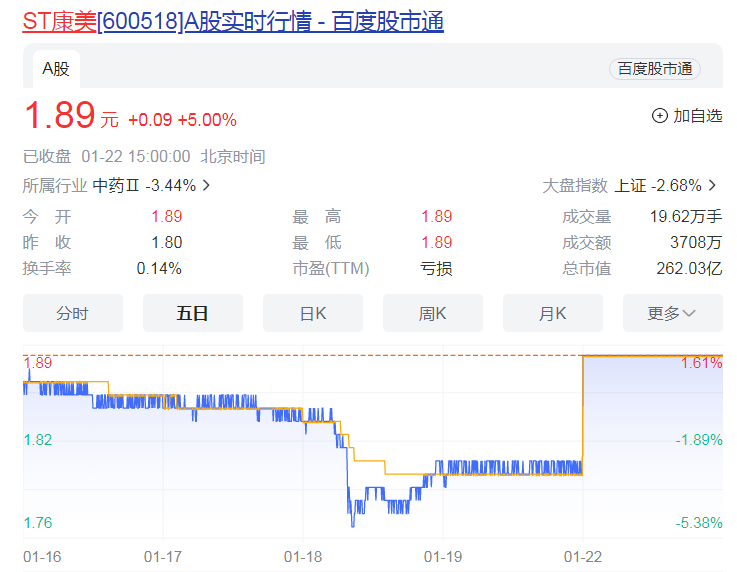Switch to the 五日 chart tab
Viewport: 737px width, 572px height.
pos(193,313)
